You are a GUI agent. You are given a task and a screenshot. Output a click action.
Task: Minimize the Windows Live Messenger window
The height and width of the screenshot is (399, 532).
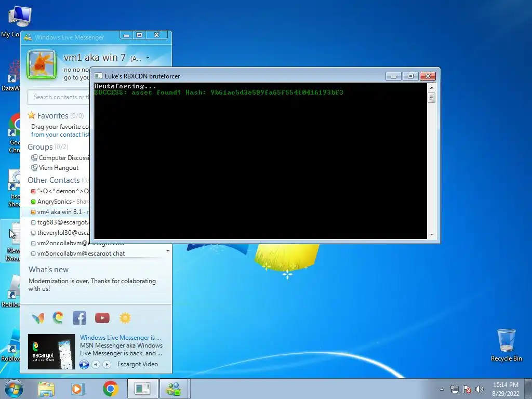coord(126,35)
